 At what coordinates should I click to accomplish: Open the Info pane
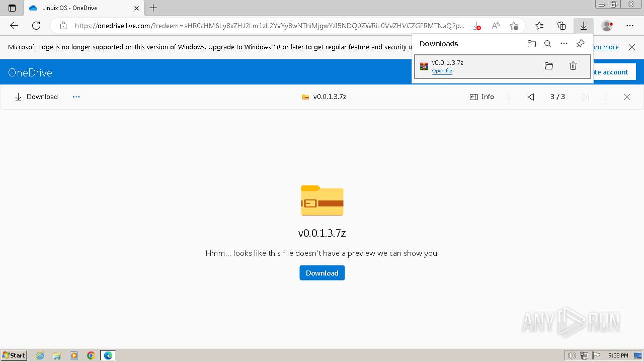[x=482, y=97]
